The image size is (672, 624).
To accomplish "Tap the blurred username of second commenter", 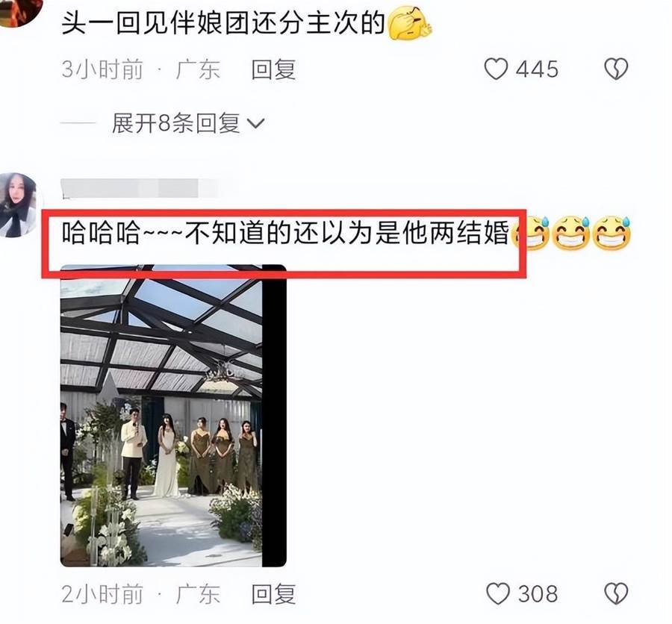I will 141,189.
